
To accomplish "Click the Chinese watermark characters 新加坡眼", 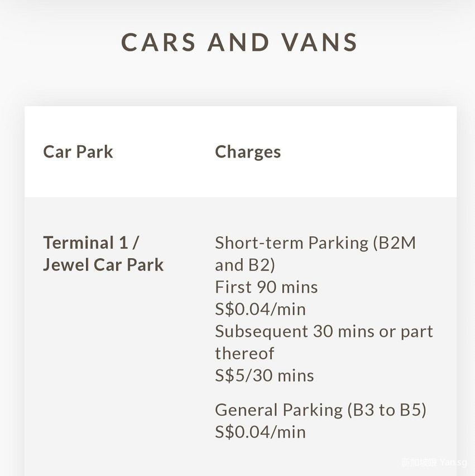I will tap(419, 463).
